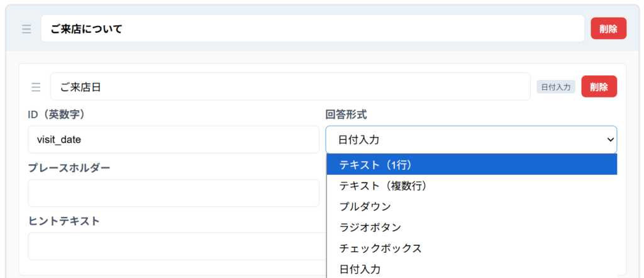
Task: Click the drag handle next to ご来店日 field
Action: [36, 87]
